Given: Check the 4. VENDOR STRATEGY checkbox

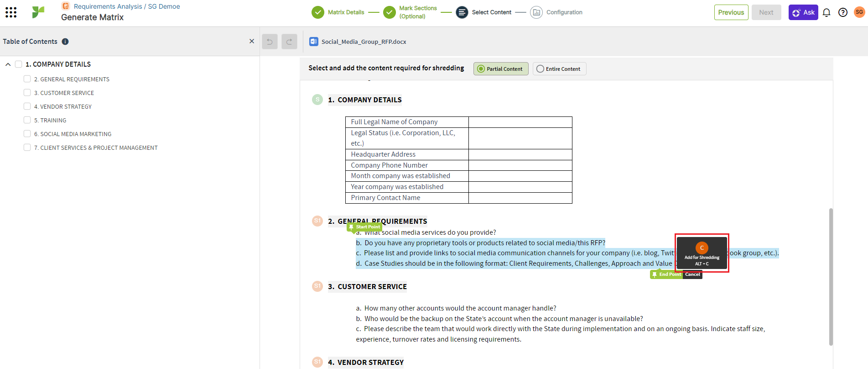Looking at the screenshot, I should pos(27,106).
